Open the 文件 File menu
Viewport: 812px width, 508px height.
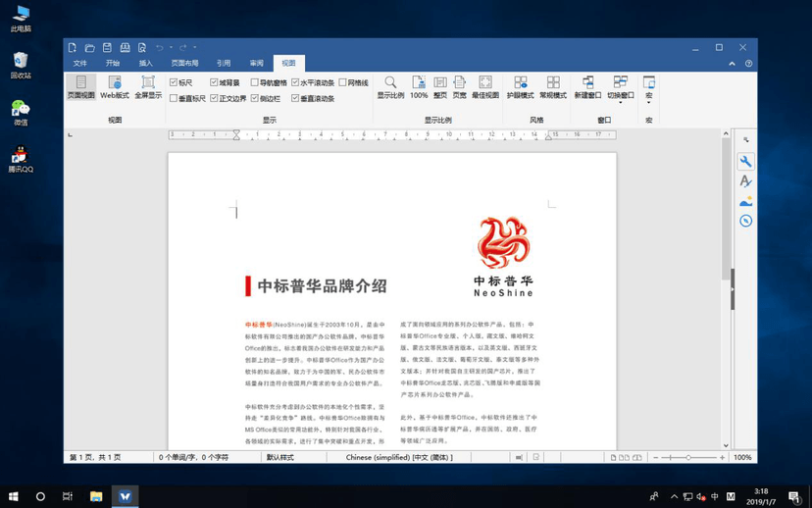point(79,63)
